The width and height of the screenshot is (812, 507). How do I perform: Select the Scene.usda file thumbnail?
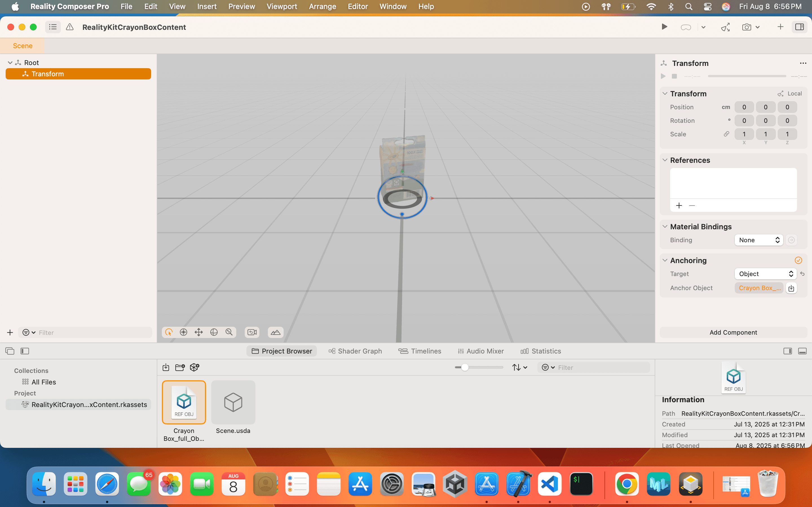click(x=233, y=402)
